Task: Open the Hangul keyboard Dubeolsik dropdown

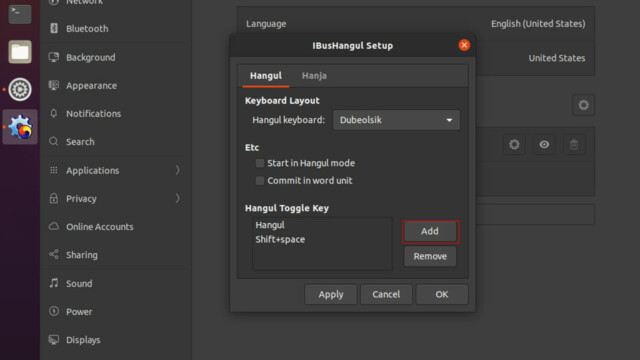Action: pyautogui.click(x=396, y=120)
